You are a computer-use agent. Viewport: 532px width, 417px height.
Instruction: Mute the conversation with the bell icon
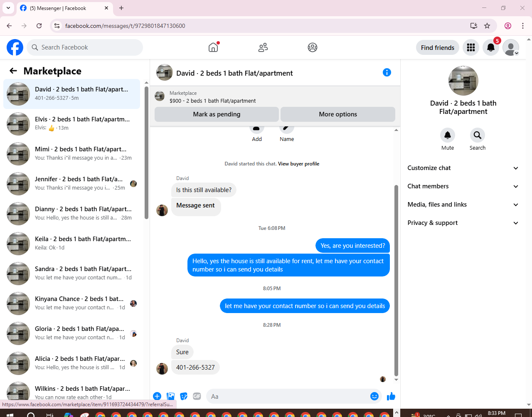click(x=448, y=135)
